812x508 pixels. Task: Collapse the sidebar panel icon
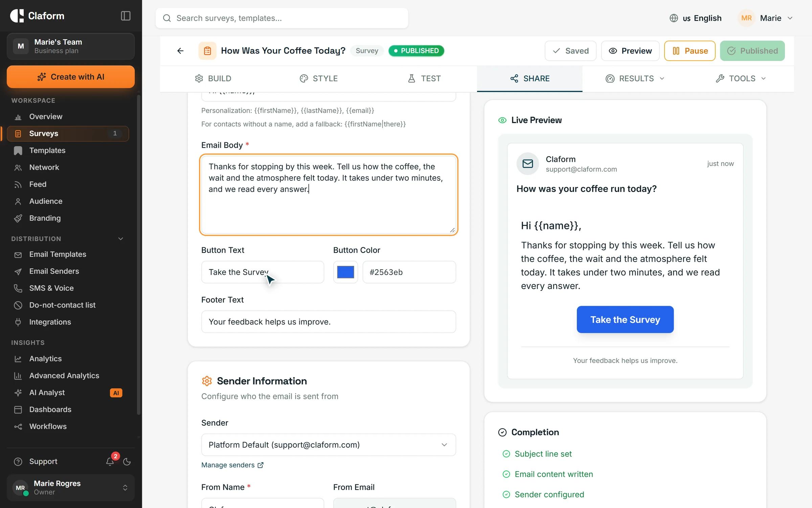pyautogui.click(x=126, y=16)
